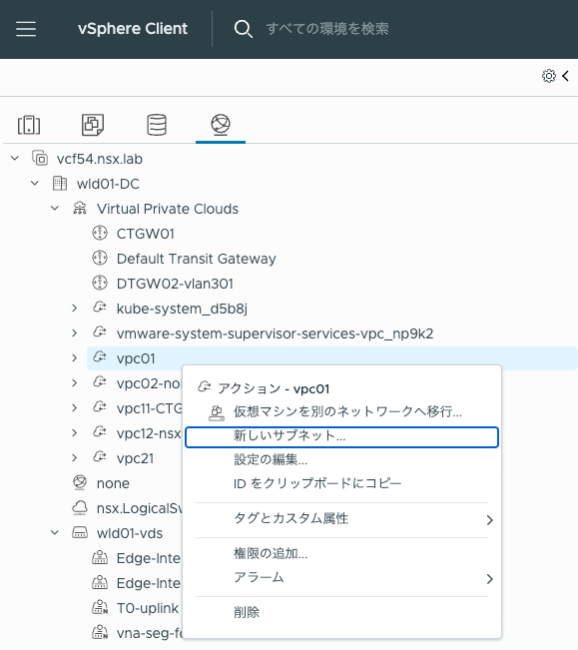
Task: Click the gateway icon beside CTGW01
Action: (x=100, y=233)
